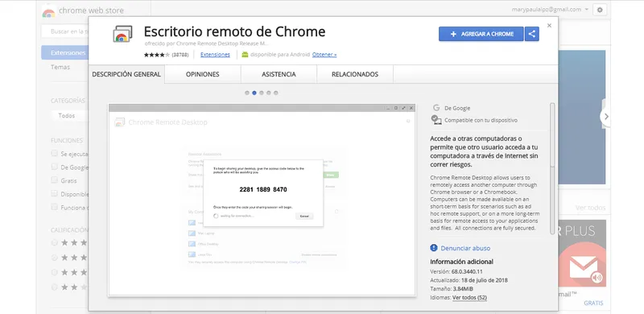Image resolution: width=644 pixels, height=314 pixels.
Task: Toggle the Disponible checkbox
Action: pyautogui.click(x=54, y=193)
